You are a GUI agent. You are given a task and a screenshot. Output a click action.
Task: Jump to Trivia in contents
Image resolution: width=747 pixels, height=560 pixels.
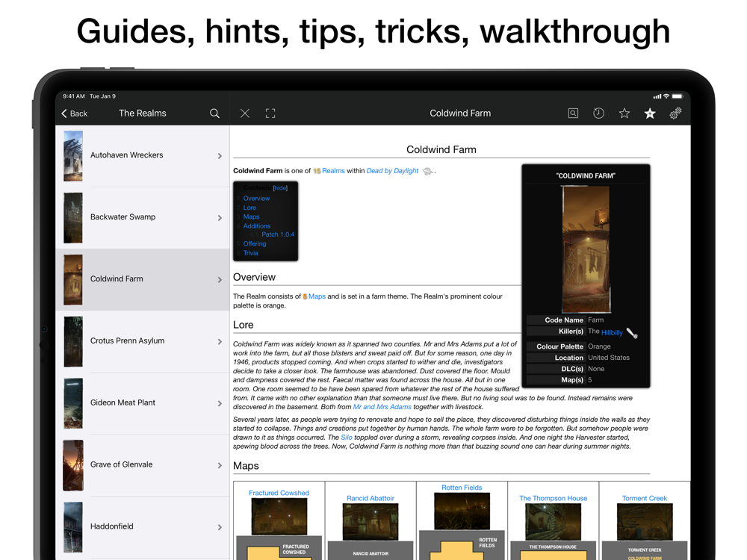coord(250,253)
